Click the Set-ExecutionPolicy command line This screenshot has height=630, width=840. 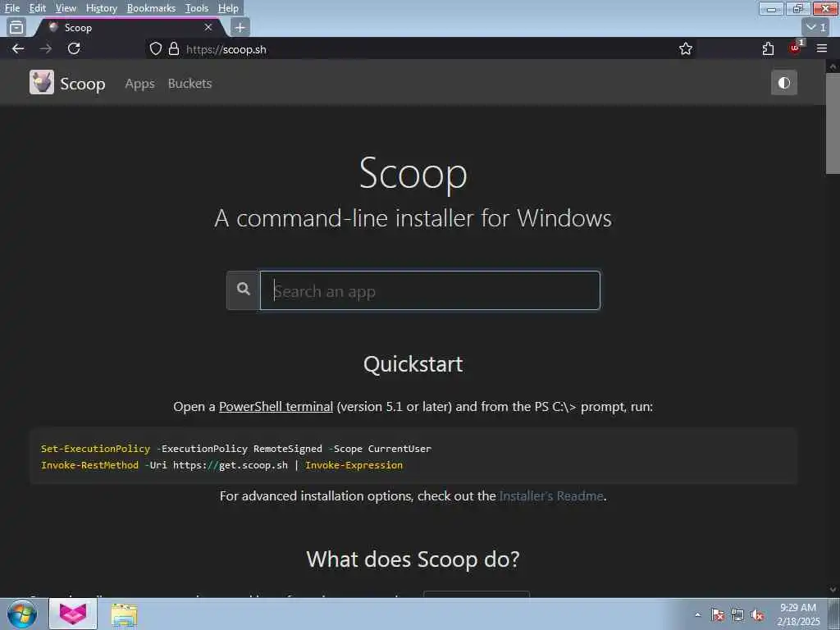(x=235, y=449)
